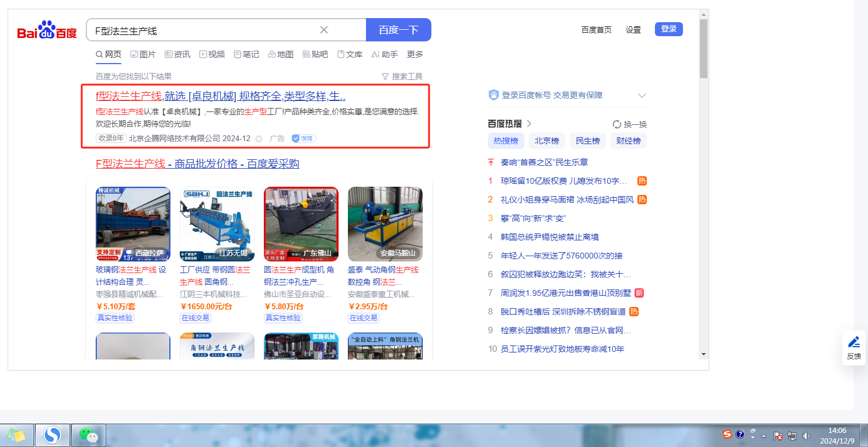Click 在线交易 badge under ¥2.95万/台

point(363,318)
